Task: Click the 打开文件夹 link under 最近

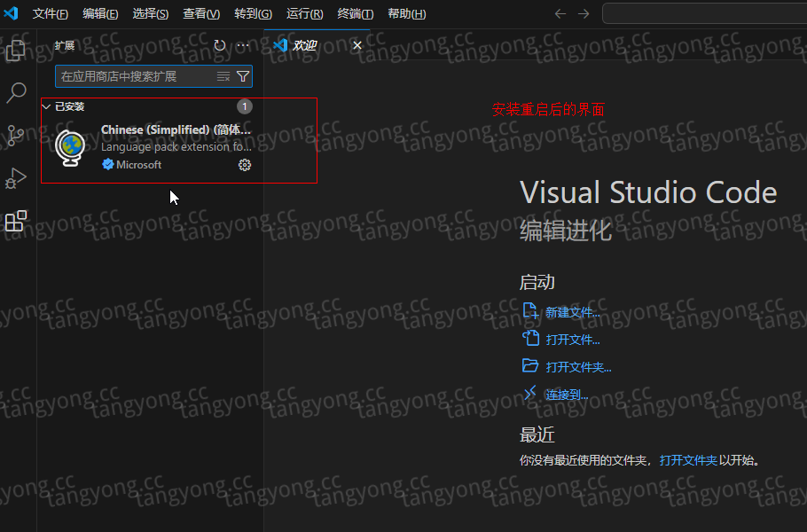Action: click(688, 460)
